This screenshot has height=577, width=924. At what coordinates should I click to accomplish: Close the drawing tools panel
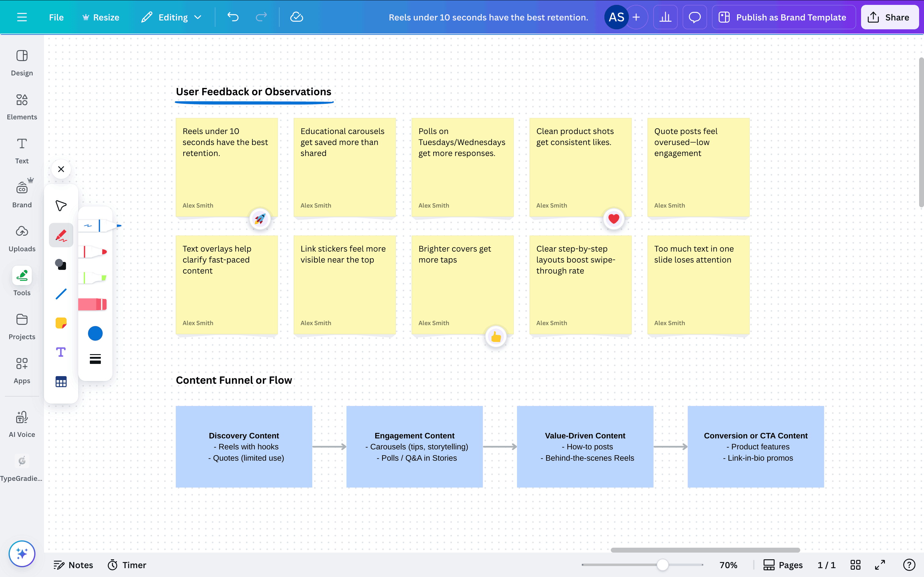[61, 169]
